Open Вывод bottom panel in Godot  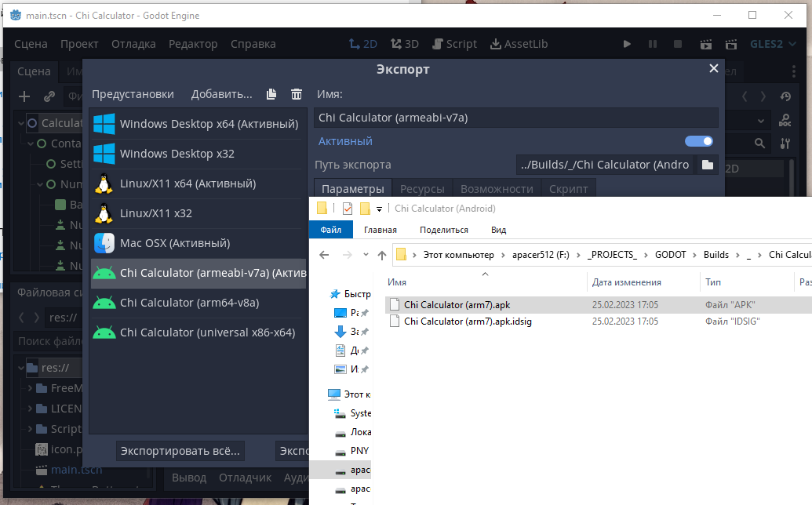click(189, 478)
